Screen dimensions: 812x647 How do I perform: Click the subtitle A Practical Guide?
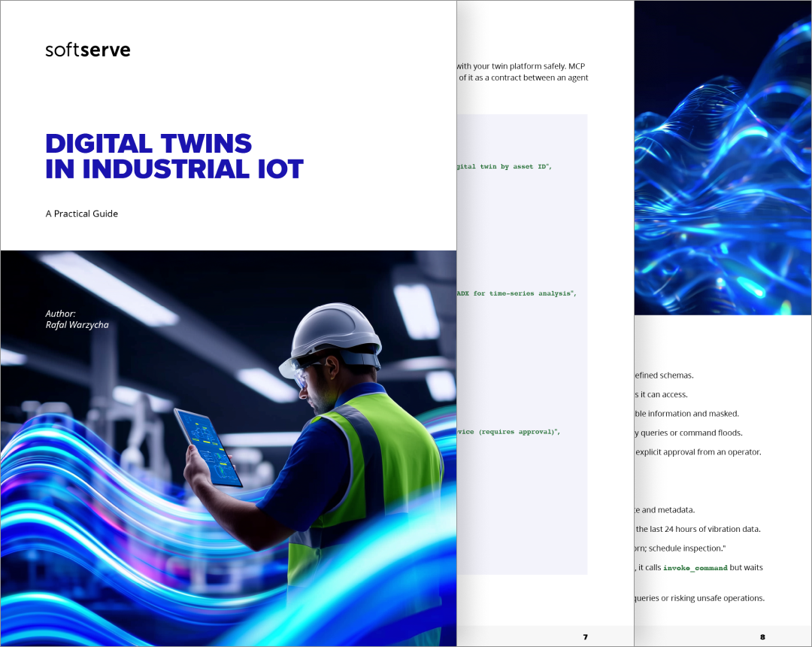coord(81,214)
